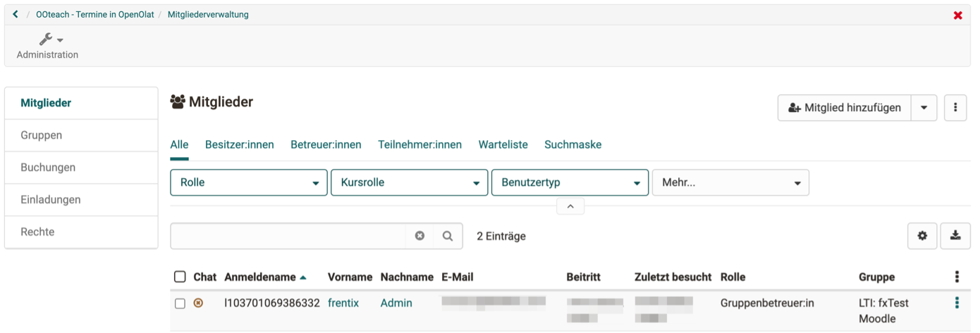Expand the Rolle filter dropdown
Viewport: 980px width, 333px height.
click(x=249, y=182)
